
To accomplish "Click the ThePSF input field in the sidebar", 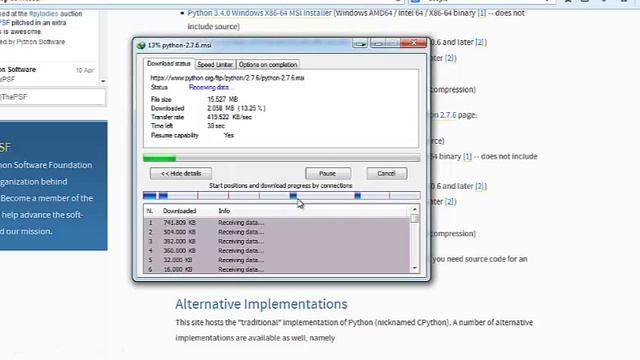I will [x=52, y=97].
